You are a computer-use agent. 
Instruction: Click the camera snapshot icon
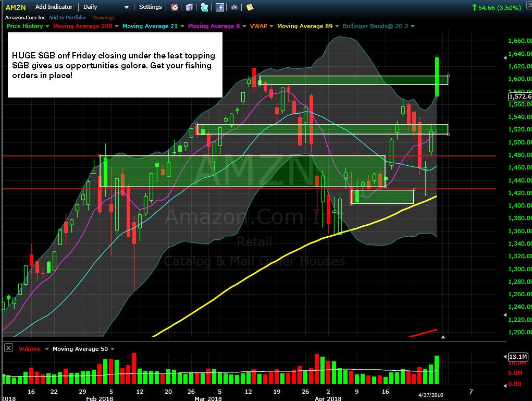pos(234,7)
